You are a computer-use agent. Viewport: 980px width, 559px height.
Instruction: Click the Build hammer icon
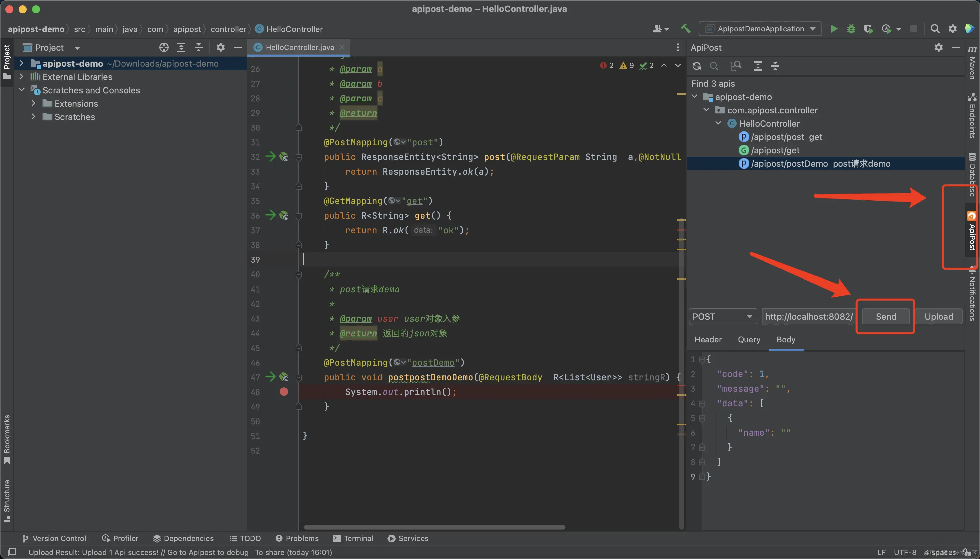pos(685,29)
